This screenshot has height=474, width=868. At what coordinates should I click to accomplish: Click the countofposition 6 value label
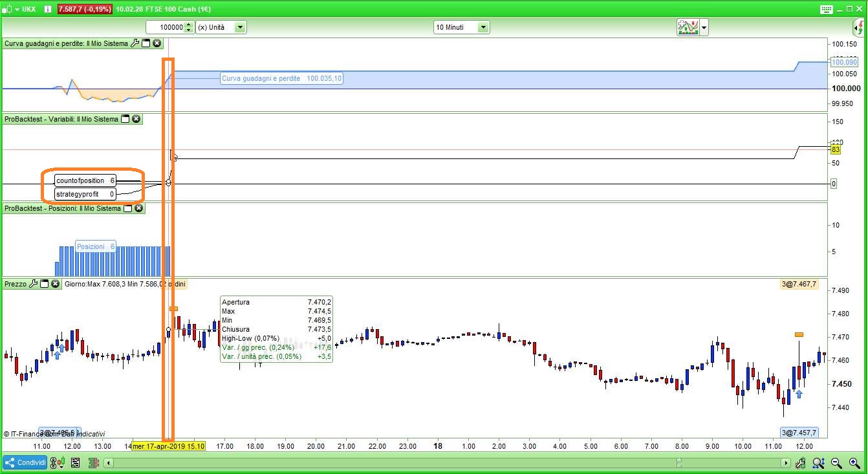pos(85,180)
